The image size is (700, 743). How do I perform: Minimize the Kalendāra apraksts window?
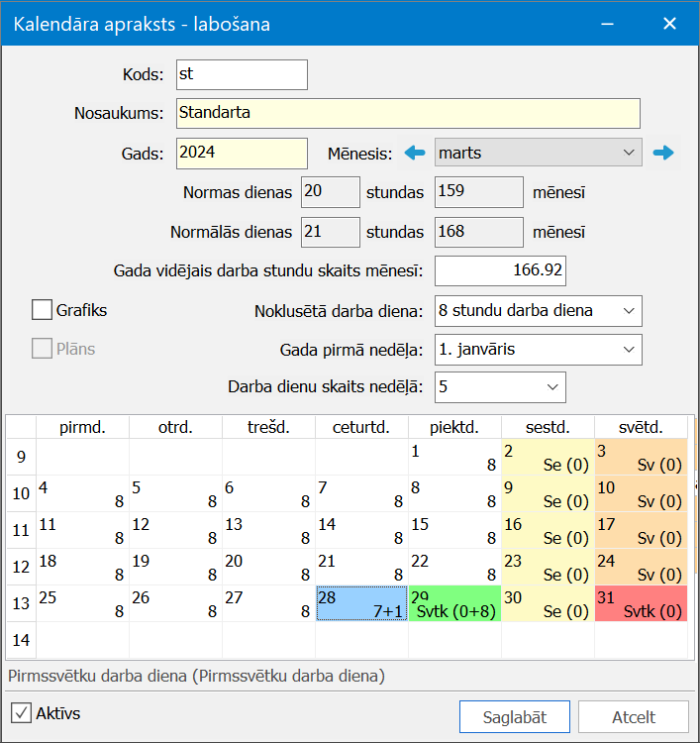(x=607, y=24)
